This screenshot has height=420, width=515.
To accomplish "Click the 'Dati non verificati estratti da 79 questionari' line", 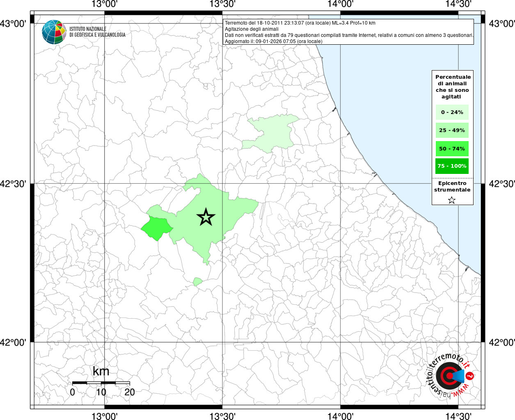I will point(349,35).
